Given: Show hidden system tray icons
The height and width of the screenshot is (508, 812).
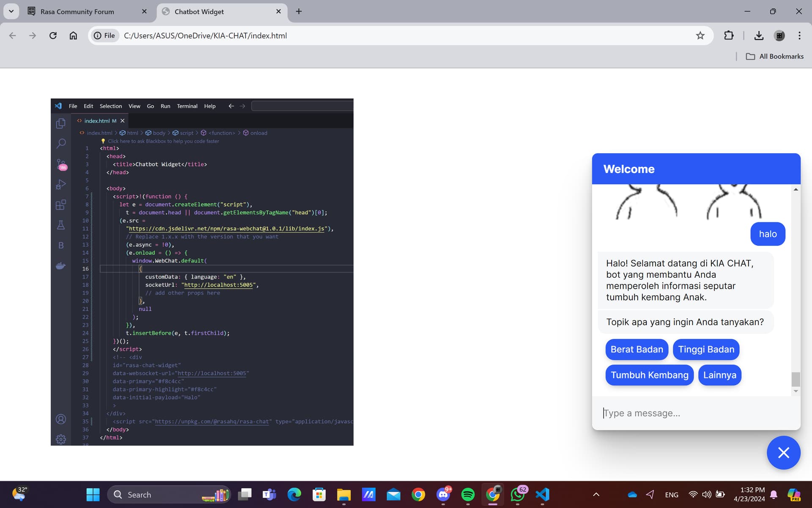Looking at the screenshot, I should point(596,494).
